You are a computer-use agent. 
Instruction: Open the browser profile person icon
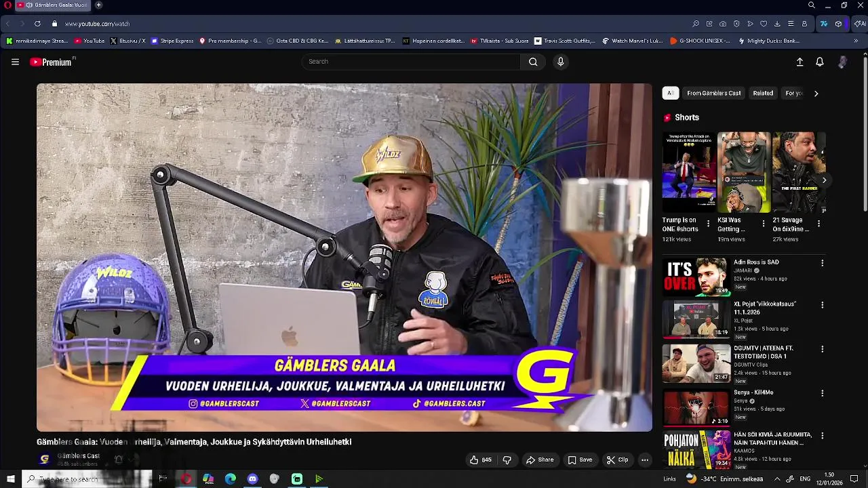point(804,24)
